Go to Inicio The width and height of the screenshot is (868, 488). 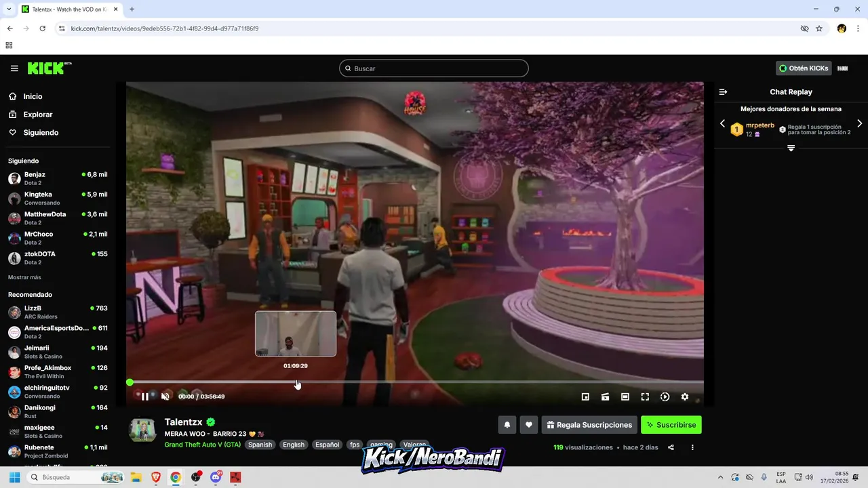pyautogui.click(x=33, y=96)
